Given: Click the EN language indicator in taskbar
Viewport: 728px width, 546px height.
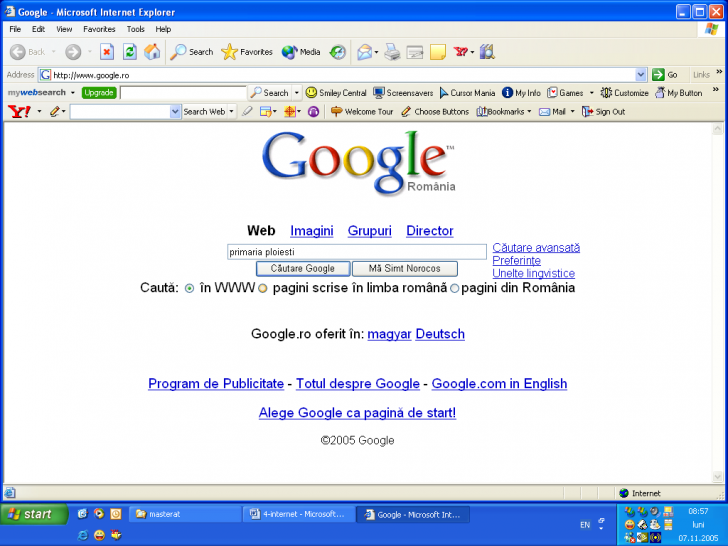Looking at the screenshot, I should (x=585, y=525).
